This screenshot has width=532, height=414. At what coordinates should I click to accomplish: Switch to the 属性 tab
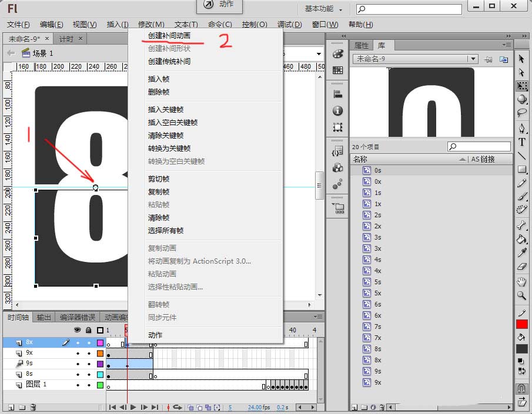click(x=362, y=45)
